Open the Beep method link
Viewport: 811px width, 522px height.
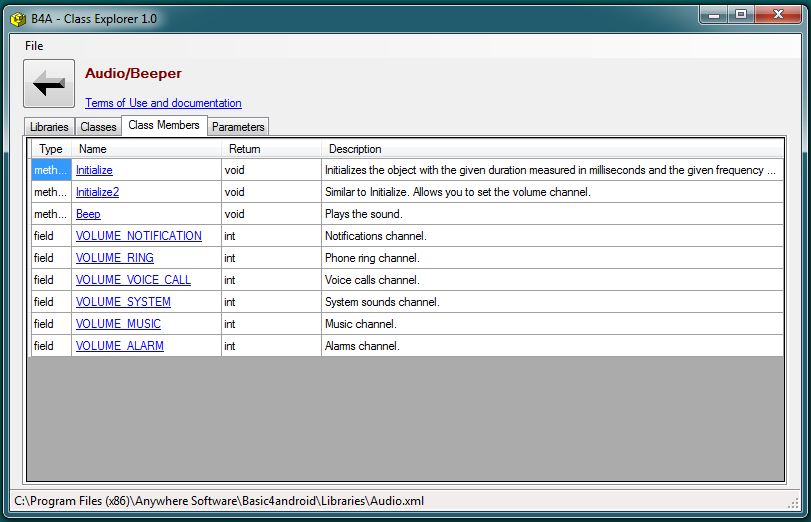(x=88, y=214)
